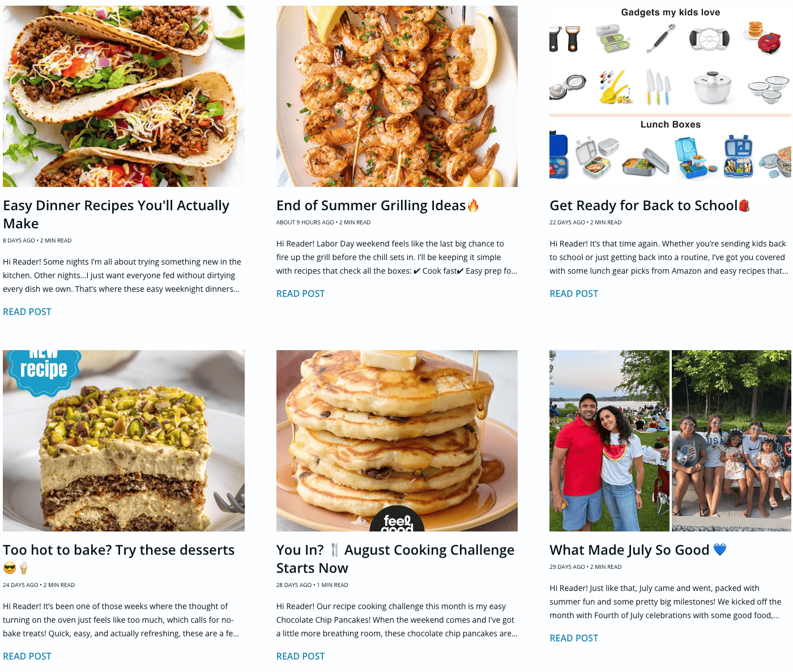The image size is (793, 672).
Task: Click READ POST under August Cooking Challenge
Action: [301, 656]
